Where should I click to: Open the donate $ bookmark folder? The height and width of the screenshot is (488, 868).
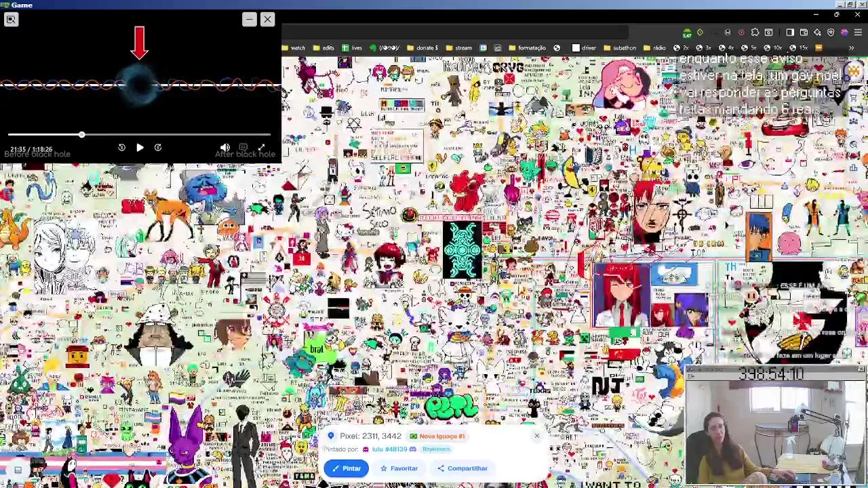[422, 48]
